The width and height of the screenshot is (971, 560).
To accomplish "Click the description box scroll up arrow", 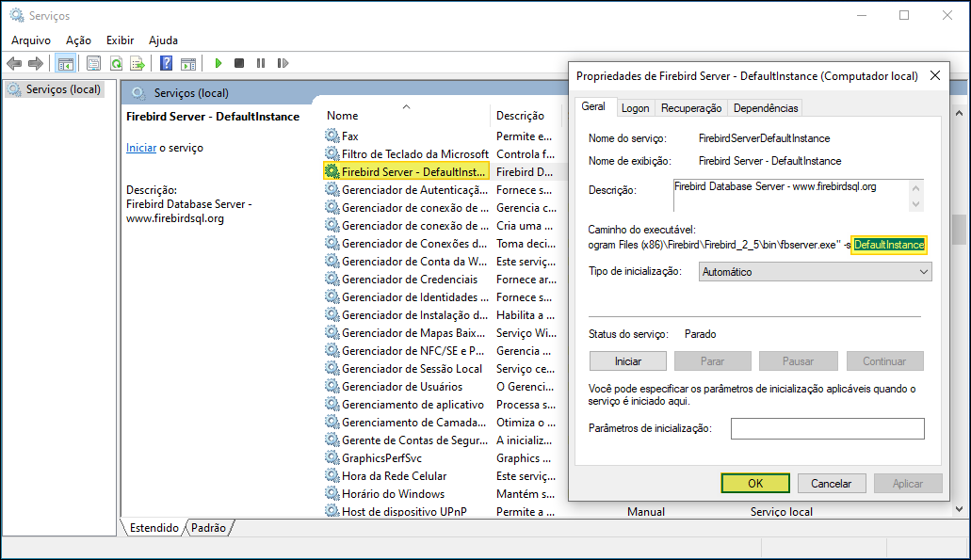I will click(x=915, y=187).
